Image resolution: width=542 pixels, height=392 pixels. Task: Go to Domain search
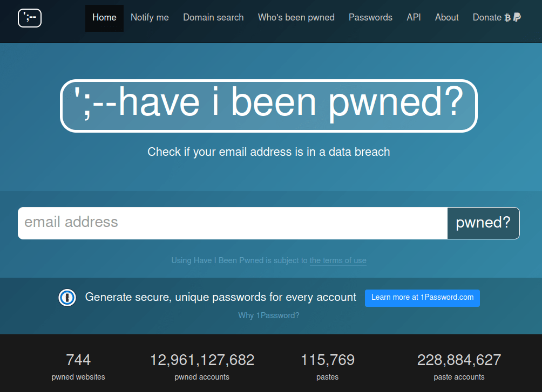(x=213, y=18)
